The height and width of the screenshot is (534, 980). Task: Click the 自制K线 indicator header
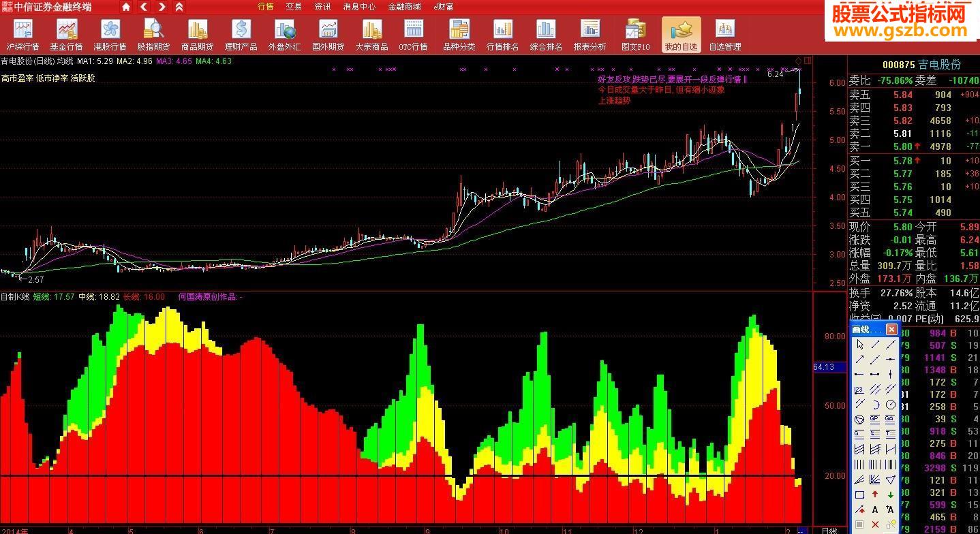pyautogui.click(x=15, y=297)
